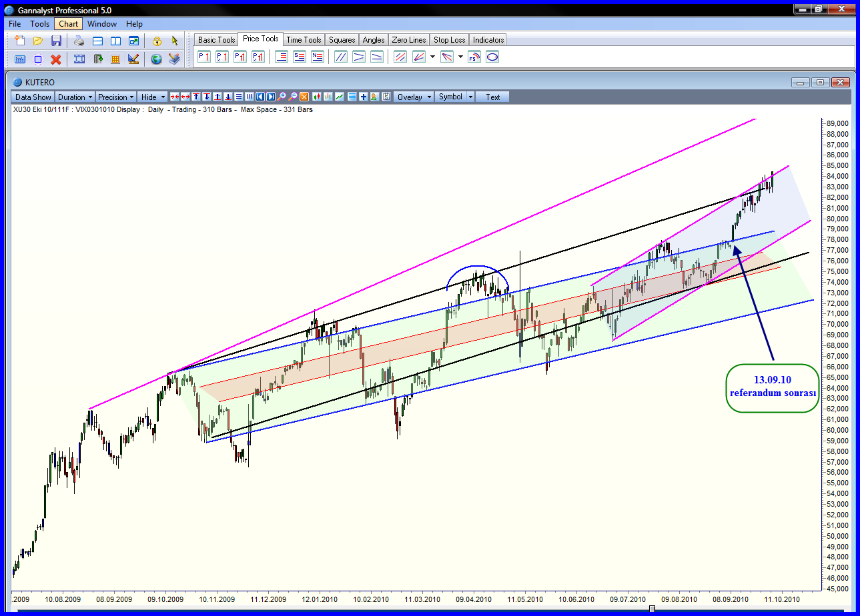Toggle the line chart style icon
This screenshot has width=860, height=616.
pyautogui.click(x=340, y=97)
